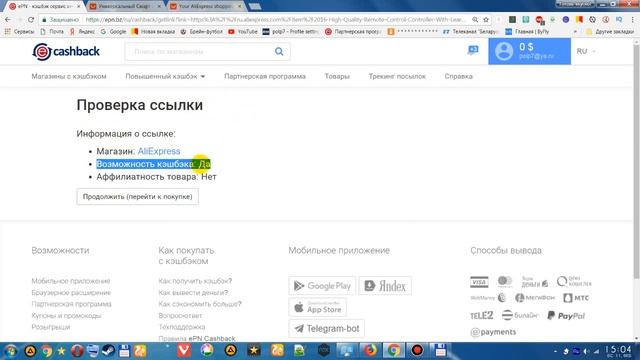Viewport: 640px width, 360px height.
Task: Click the ePN cashback logo
Action: click(66, 51)
